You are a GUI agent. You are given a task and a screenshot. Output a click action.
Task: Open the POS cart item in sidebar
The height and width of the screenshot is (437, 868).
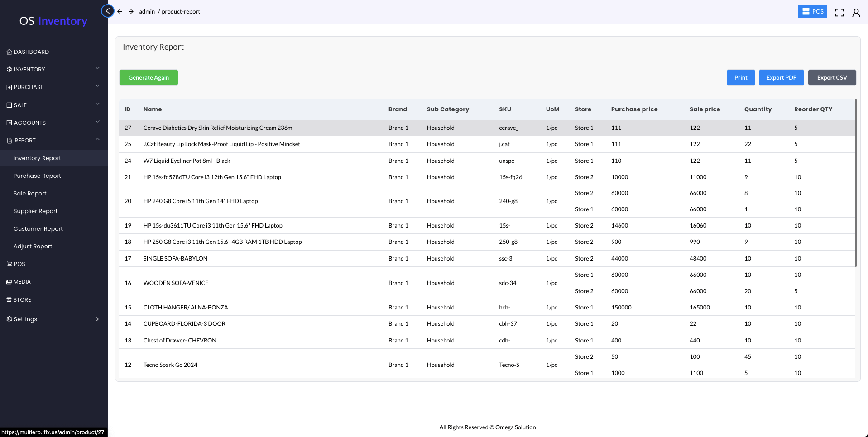point(19,264)
